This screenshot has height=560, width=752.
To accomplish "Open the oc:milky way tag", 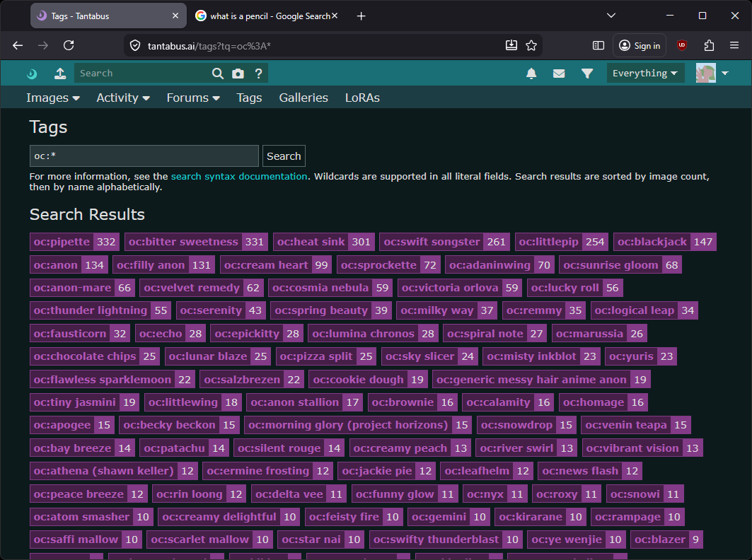I will (446, 310).
